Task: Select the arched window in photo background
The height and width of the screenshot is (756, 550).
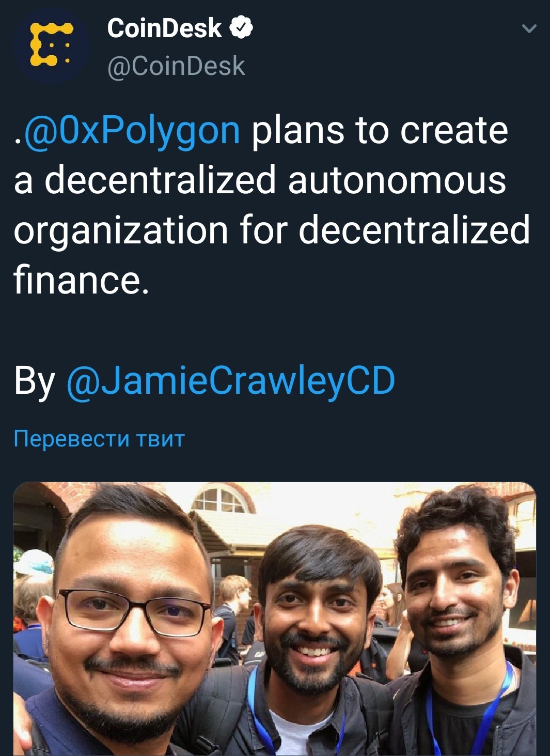Action: 223,499
